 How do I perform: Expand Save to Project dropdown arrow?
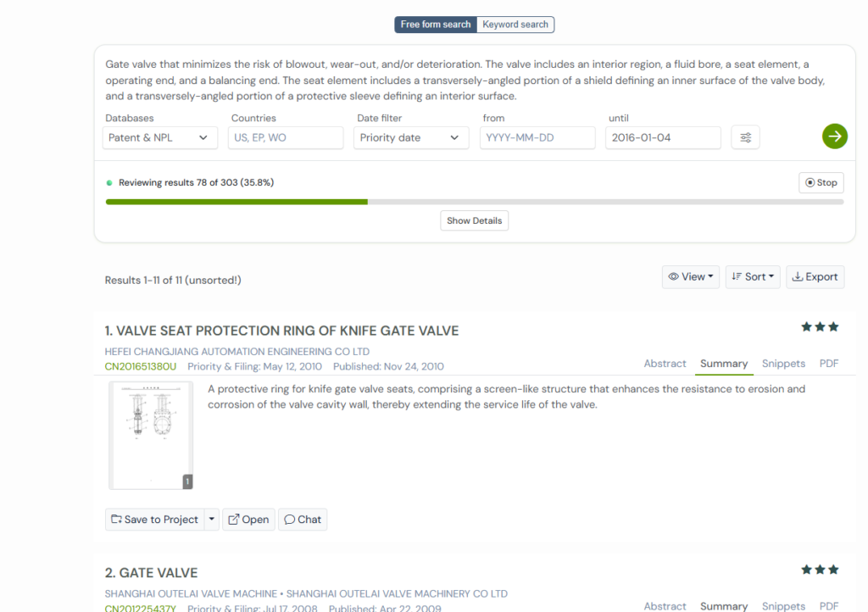(212, 520)
